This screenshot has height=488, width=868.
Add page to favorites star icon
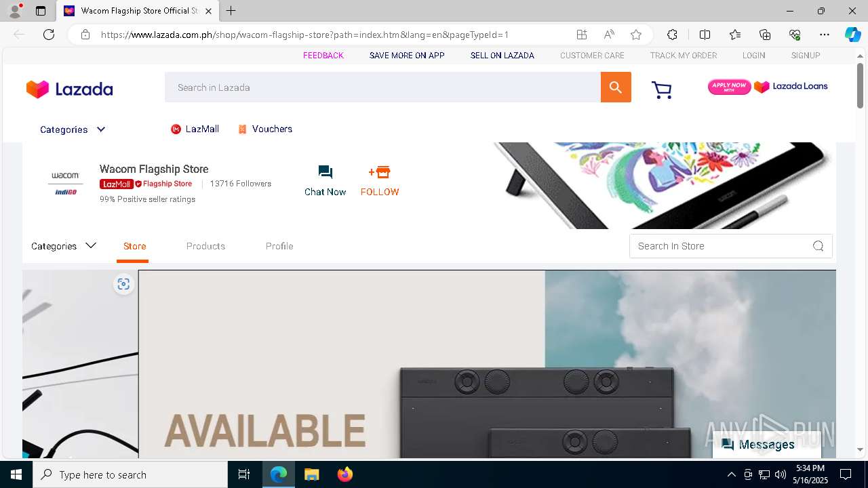tap(635, 35)
